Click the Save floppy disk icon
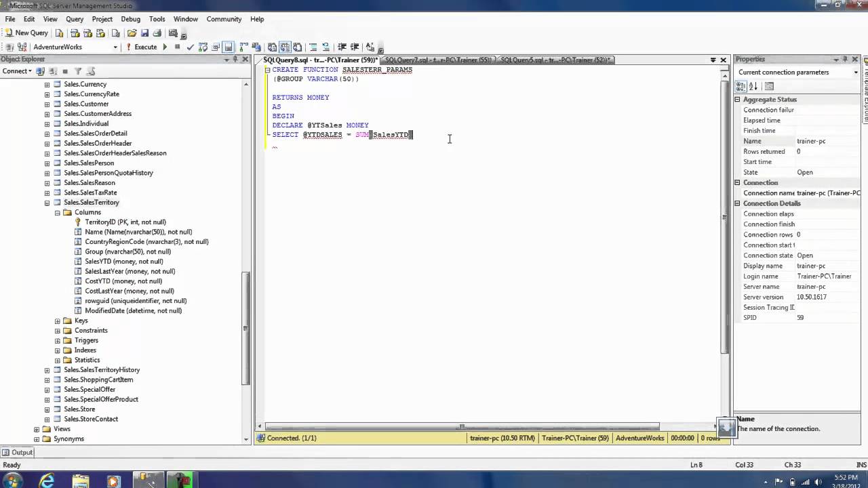This screenshot has height=488, width=868. 144,33
